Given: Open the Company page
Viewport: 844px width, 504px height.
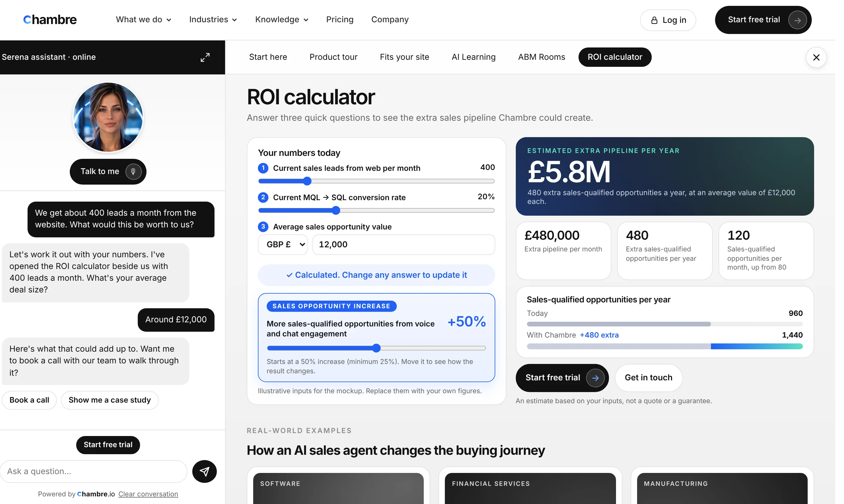Looking at the screenshot, I should click(x=389, y=20).
